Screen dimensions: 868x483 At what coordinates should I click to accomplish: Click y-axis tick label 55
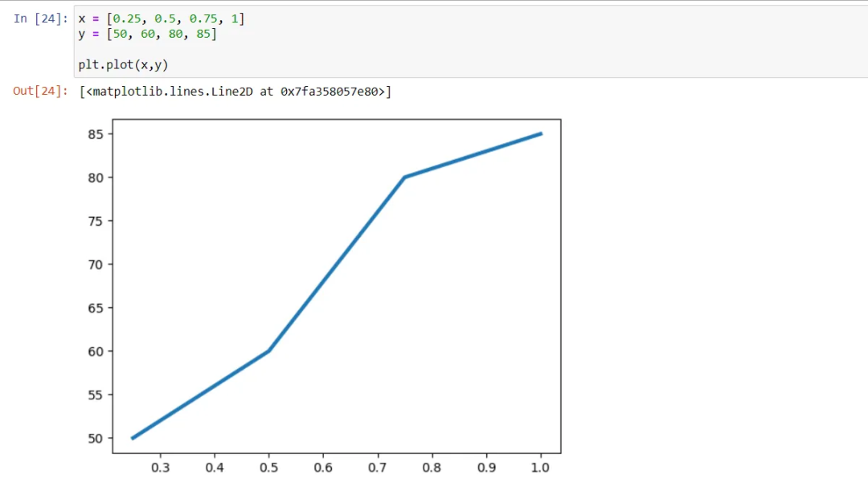[95, 395]
